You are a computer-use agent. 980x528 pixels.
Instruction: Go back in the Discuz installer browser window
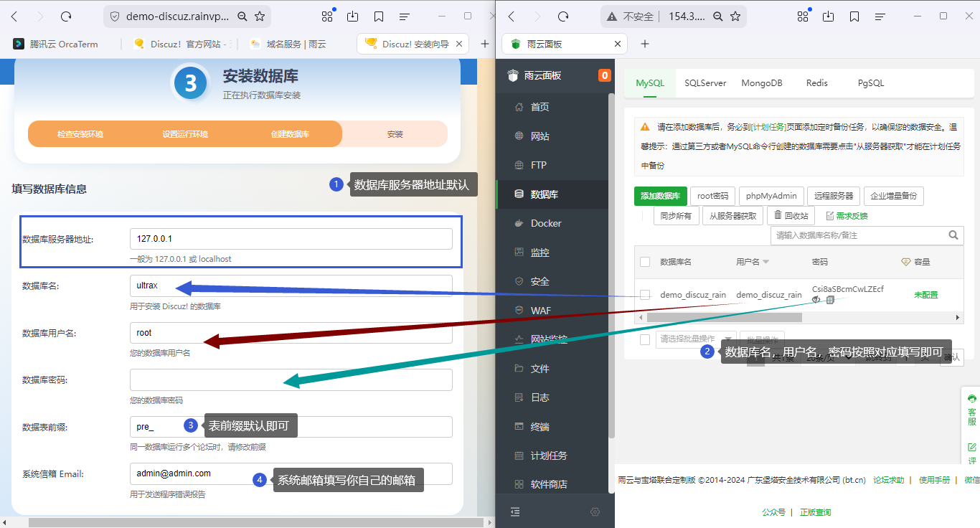[x=14, y=16]
